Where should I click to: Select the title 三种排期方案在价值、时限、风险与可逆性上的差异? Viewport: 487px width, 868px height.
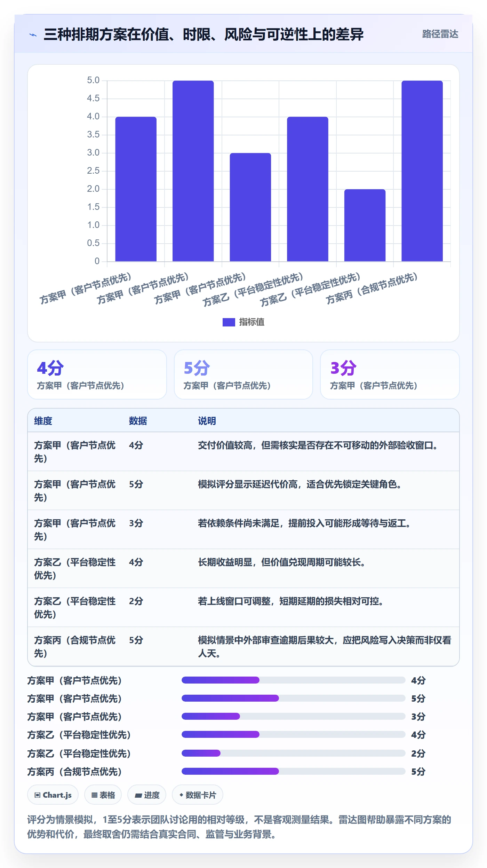203,34
